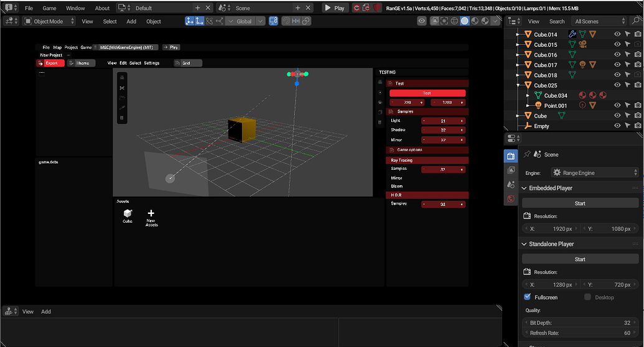The image size is (644, 347).
Task: Add new scene with plus beside Scene
Action: (298, 8)
